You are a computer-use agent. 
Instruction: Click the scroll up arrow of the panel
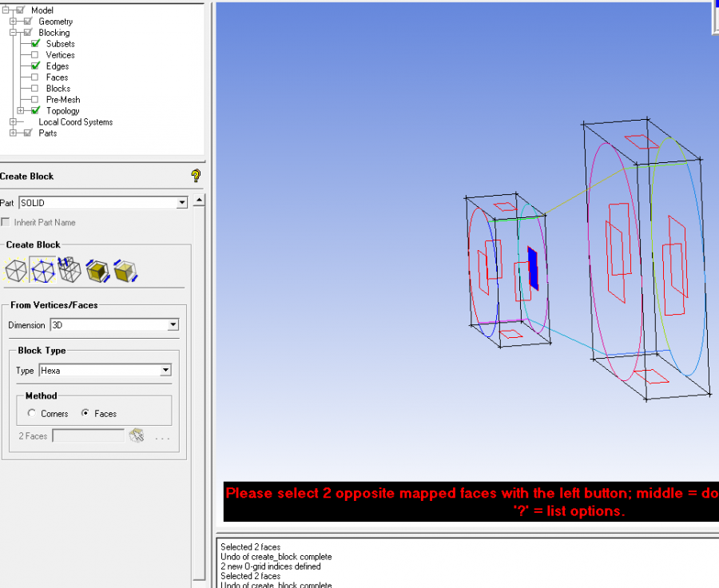pos(199,200)
